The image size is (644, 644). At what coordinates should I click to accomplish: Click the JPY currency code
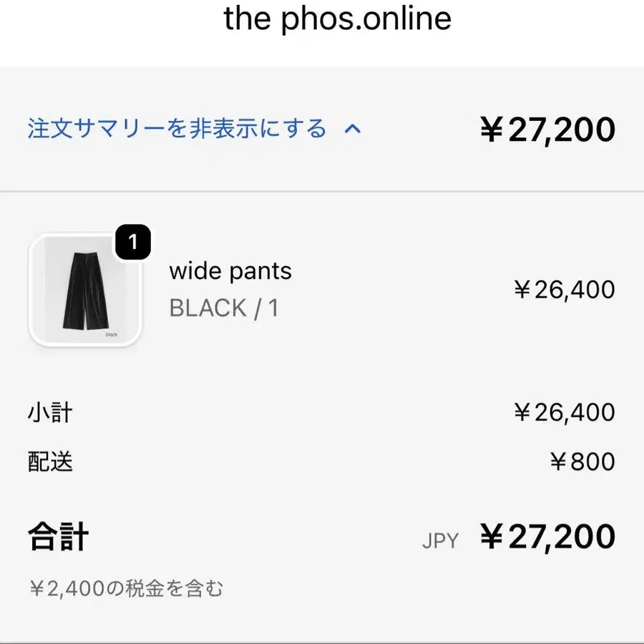440,541
